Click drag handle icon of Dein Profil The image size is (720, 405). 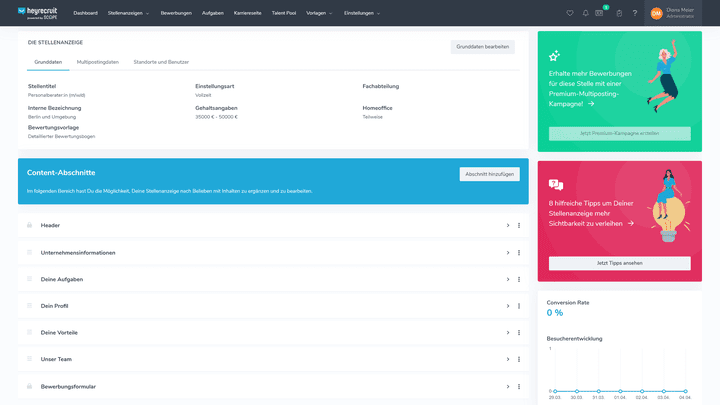click(30, 305)
